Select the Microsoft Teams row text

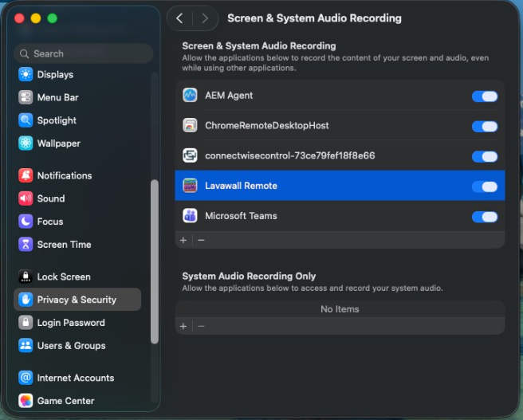tap(241, 216)
